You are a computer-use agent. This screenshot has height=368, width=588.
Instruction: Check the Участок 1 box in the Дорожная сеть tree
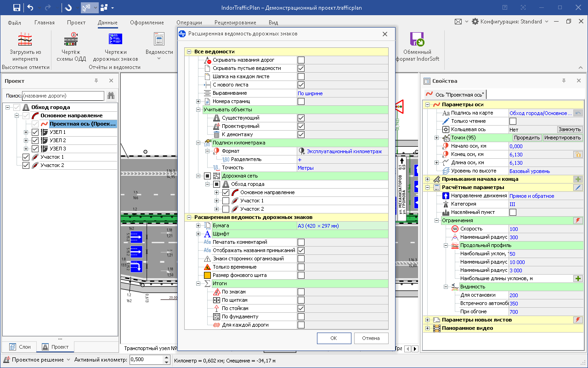tap(226, 201)
